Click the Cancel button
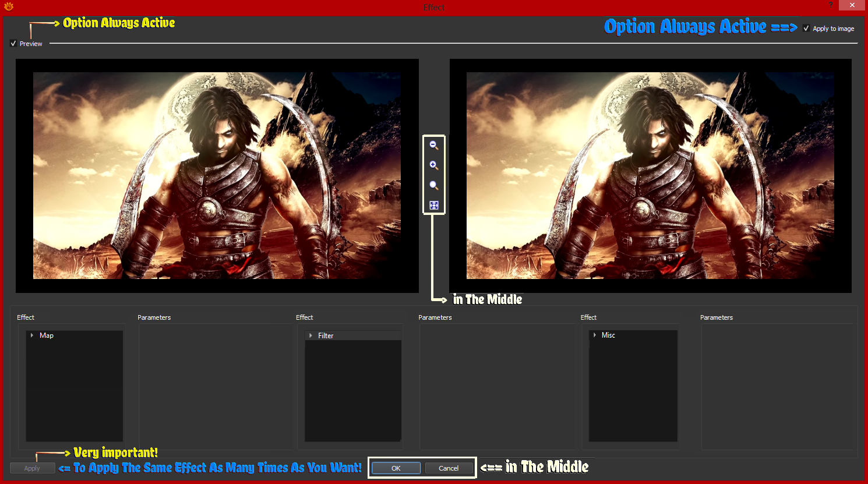The image size is (868, 484). click(449, 468)
